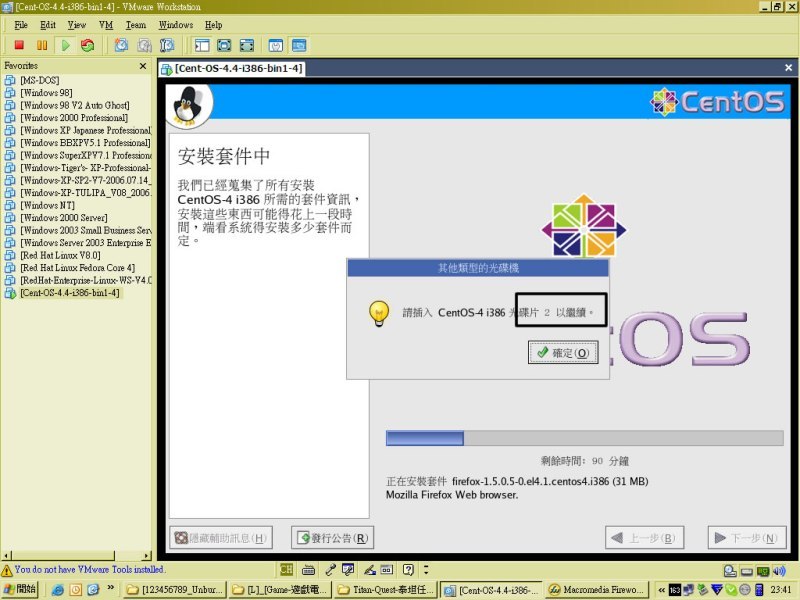Click the Favorites horizontal scrollbar left arrow

click(6, 555)
